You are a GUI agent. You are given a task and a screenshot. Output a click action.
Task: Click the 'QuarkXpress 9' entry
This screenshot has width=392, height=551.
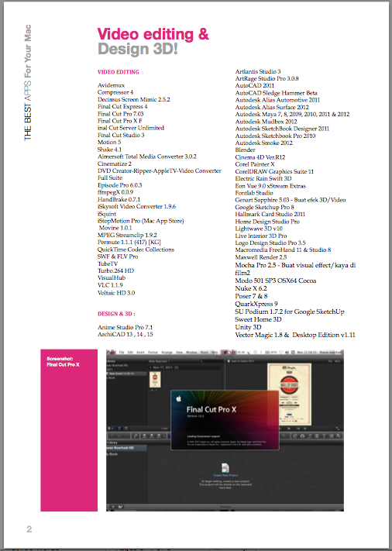pyautogui.click(x=256, y=304)
